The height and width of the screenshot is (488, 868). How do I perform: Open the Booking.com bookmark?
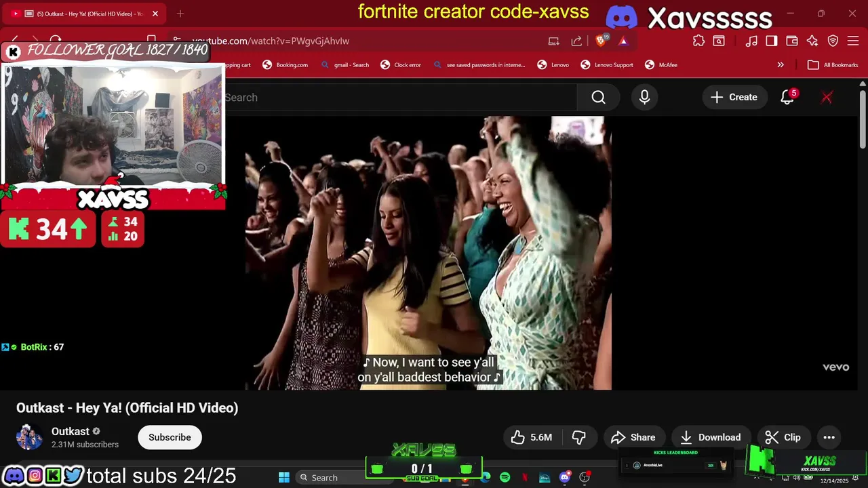click(x=285, y=65)
